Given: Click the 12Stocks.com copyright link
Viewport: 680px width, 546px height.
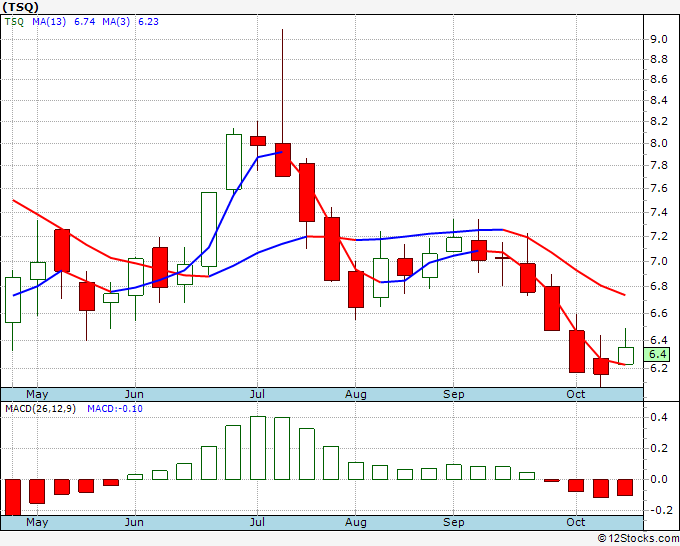Looking at the screenshot, I should [638, 538].
